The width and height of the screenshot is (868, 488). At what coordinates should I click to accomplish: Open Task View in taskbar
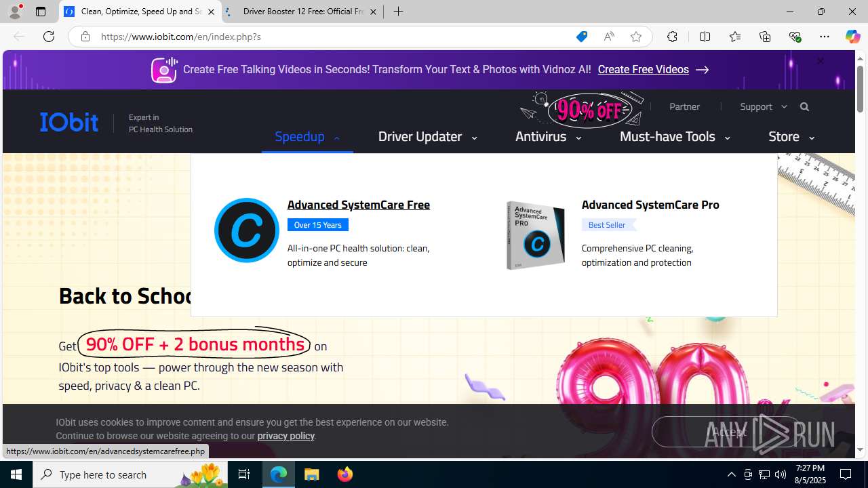click(244, 474)
